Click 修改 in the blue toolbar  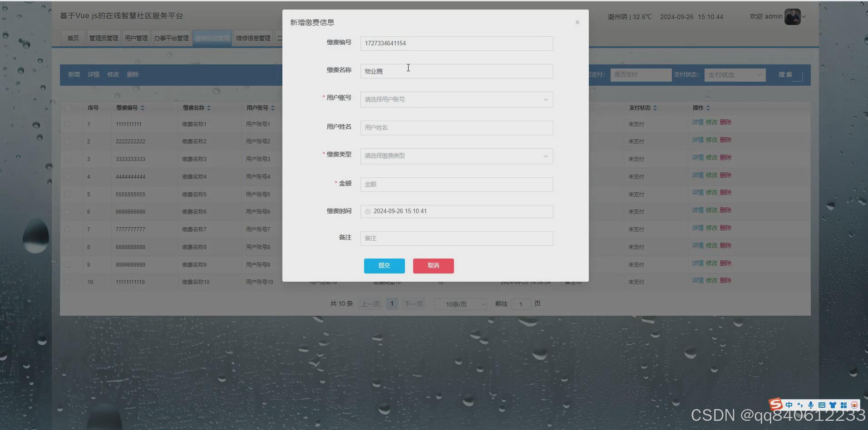point(113,75)
